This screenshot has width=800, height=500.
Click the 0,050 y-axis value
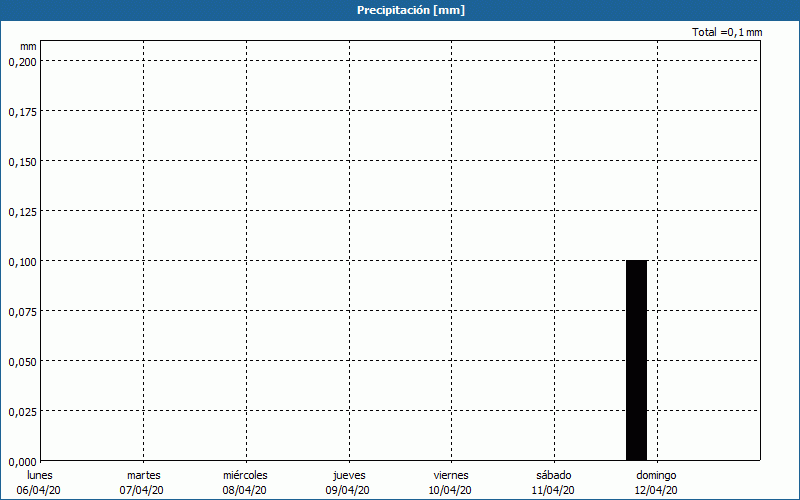click(23, 362)
